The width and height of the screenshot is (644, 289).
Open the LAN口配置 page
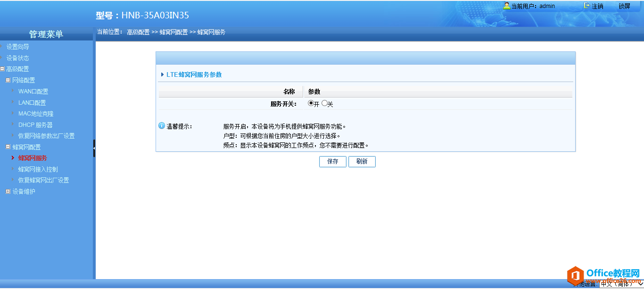(32, 103)
